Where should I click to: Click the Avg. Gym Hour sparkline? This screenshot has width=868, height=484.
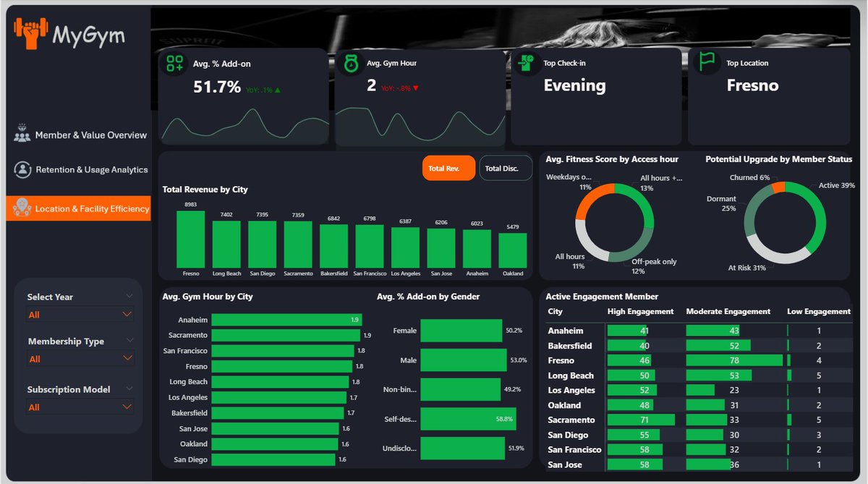coord(421,124)
